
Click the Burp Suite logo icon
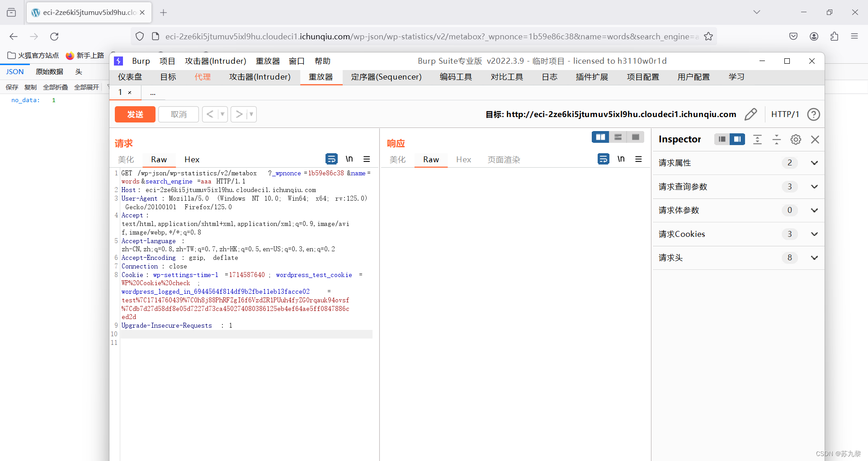118,61
